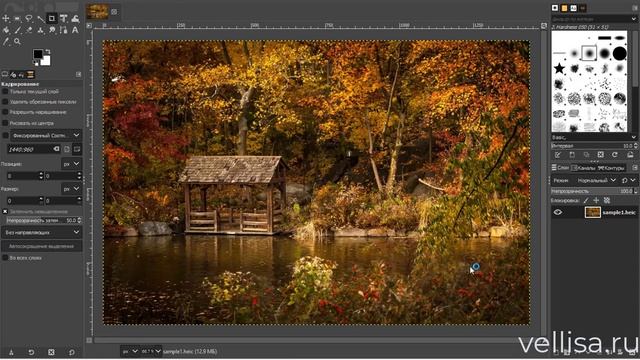Switch to the Каналы channels tab
Image resolution: width=640 pixels, height=360 pixels.
583,168
